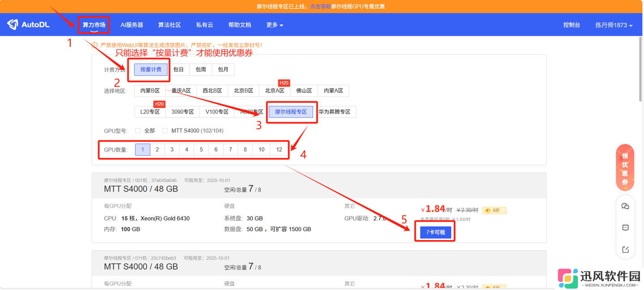Open the 算力市场 nav tab
This screenshot has height=290, width=644.
pyautogui.click(x=94, y=25)
